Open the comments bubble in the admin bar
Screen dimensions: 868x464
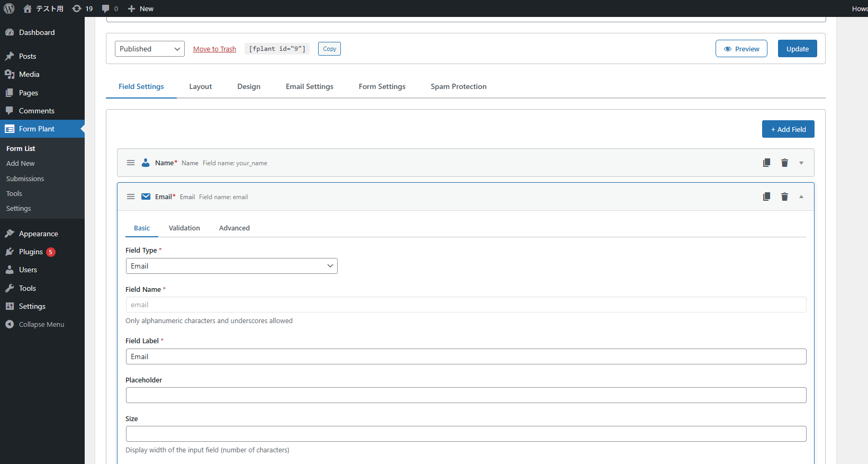pyautogui.click(x=110, y=8)
